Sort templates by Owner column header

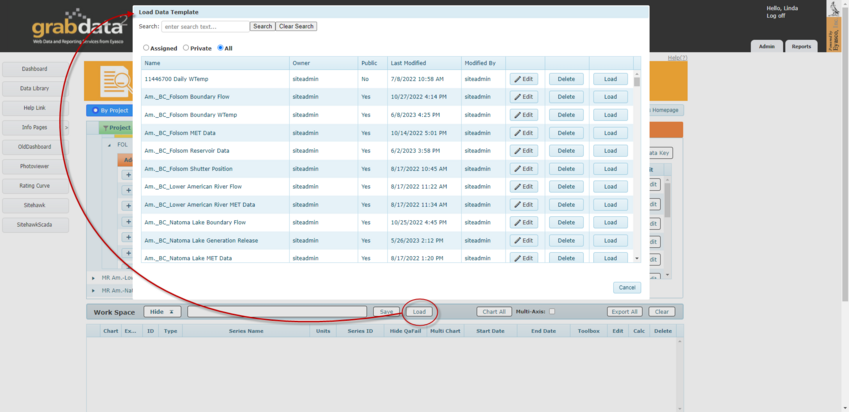323,63
